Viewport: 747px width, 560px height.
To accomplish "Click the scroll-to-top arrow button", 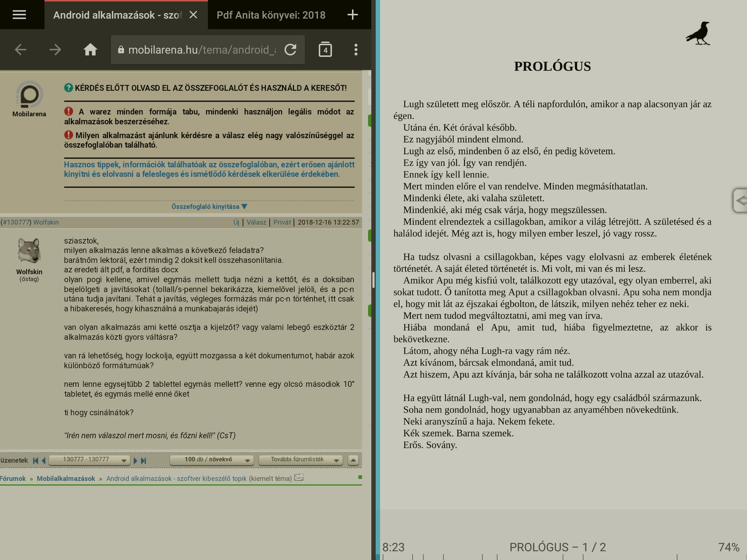I will 353,460.
